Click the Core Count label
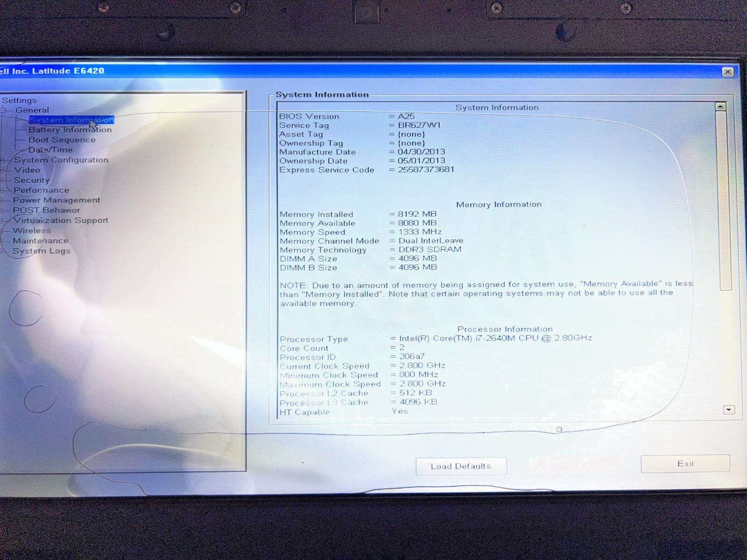The width and height of the screenshot is (747, 560). click(x=304, y=348)
